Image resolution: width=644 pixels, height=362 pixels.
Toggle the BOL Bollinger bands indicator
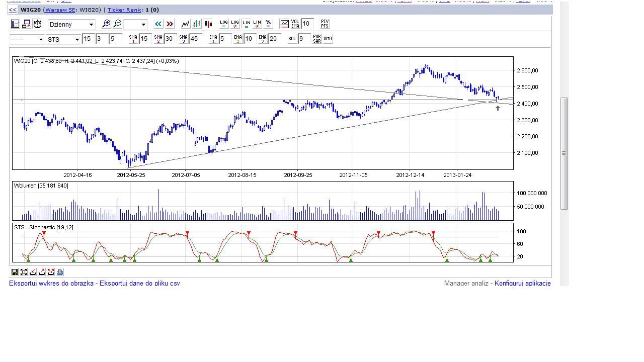pos(292,39)
